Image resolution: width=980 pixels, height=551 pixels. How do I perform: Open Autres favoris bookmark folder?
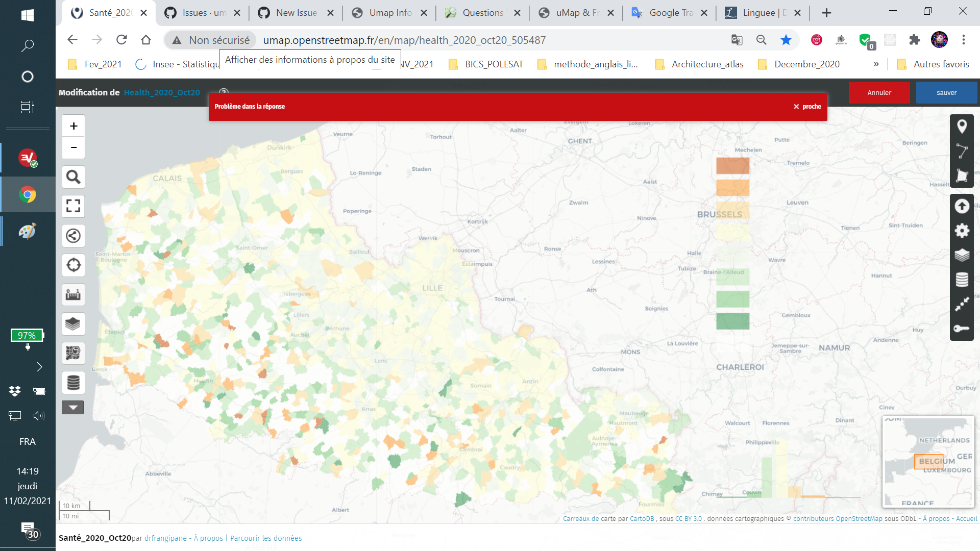[x=933, y=64]
